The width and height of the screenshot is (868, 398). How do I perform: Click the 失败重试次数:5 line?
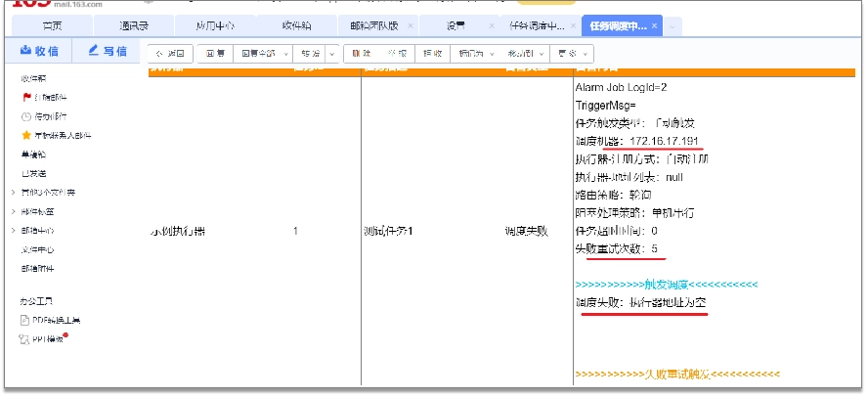(617, 249)
